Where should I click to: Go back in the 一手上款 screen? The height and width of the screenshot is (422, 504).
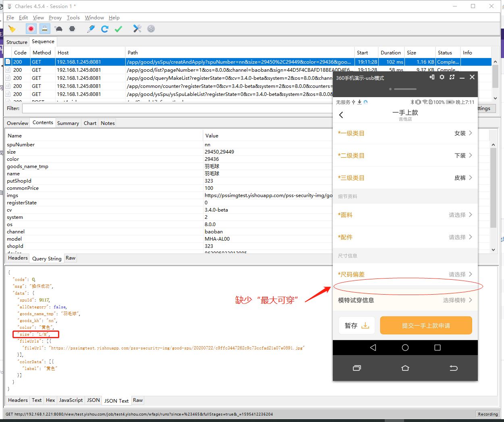(341, 115)
